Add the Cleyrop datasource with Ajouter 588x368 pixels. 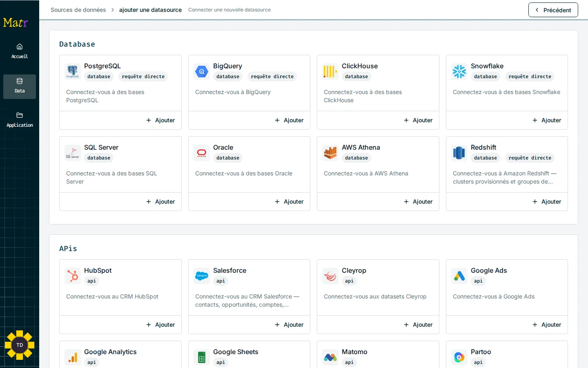pos(418,325)
